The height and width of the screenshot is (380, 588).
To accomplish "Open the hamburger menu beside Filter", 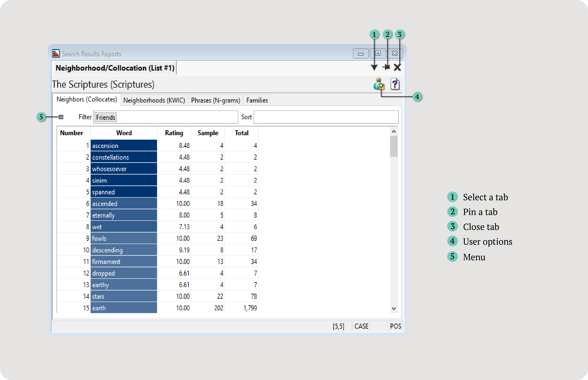I will click(x=61, y=117).
